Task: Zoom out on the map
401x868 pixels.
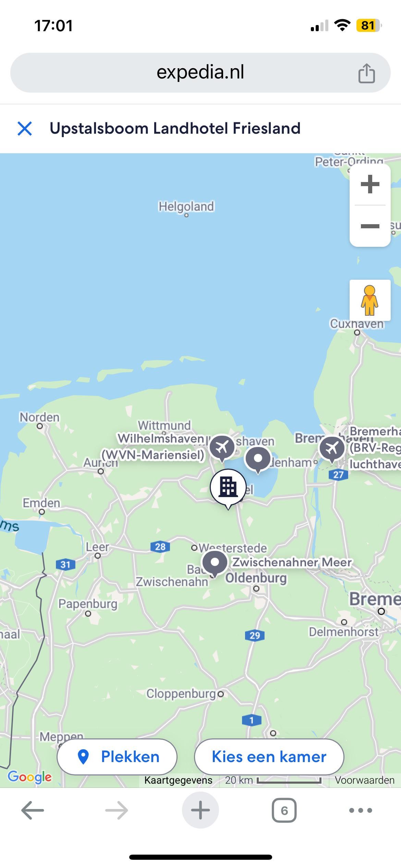Action: 370,226
